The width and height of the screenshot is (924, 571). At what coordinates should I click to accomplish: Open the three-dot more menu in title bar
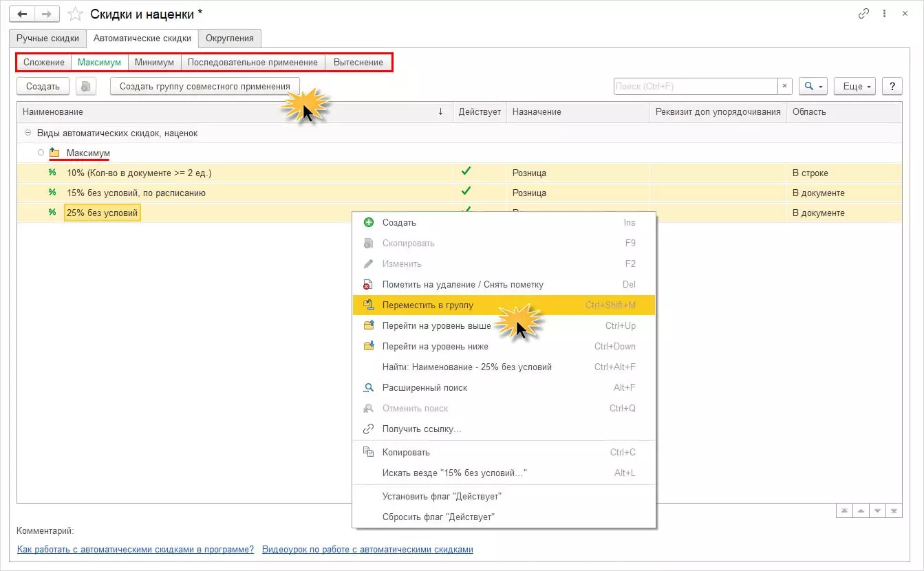883,14
